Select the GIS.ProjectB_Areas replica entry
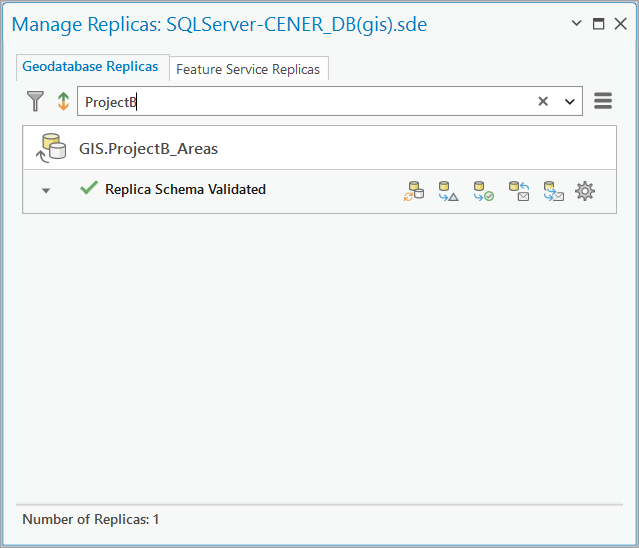 point(320,148)
